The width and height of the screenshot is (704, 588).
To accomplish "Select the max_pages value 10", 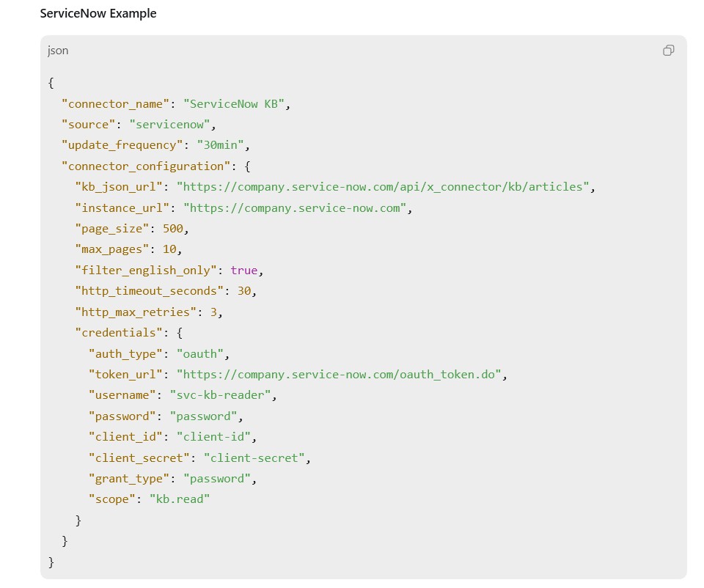I will click(169, 249).
